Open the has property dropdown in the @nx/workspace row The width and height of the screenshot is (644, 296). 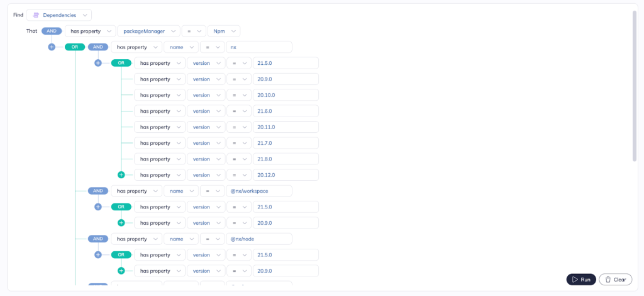pyautogui.click(x=136, y=191)
